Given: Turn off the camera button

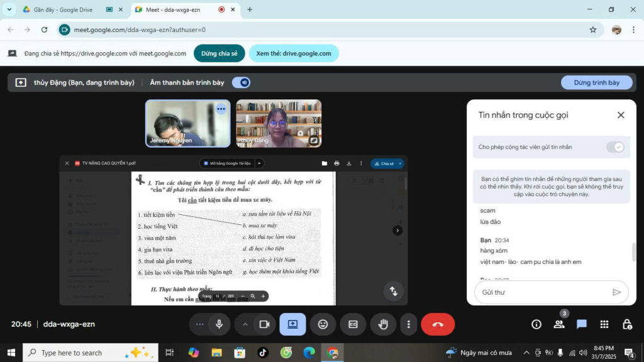Looking at the screenshot, I should pyautogui.click(x=265, y=324).
